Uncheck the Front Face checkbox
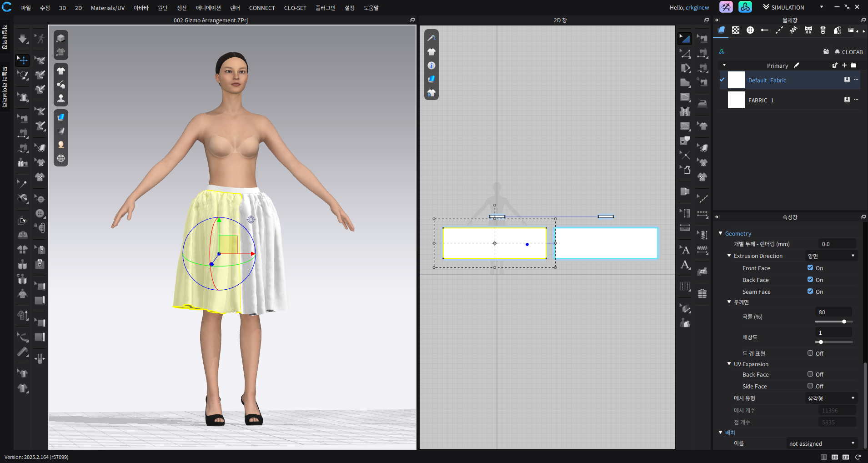The image size is (868, 463). pos(810,268)
